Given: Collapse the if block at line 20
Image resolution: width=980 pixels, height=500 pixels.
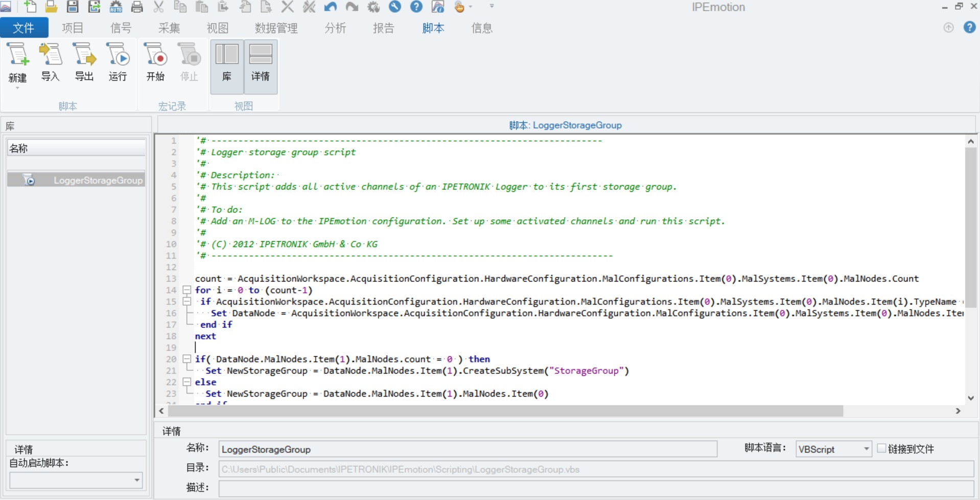Looking at the screenshot, I should (x=187, y=359).
